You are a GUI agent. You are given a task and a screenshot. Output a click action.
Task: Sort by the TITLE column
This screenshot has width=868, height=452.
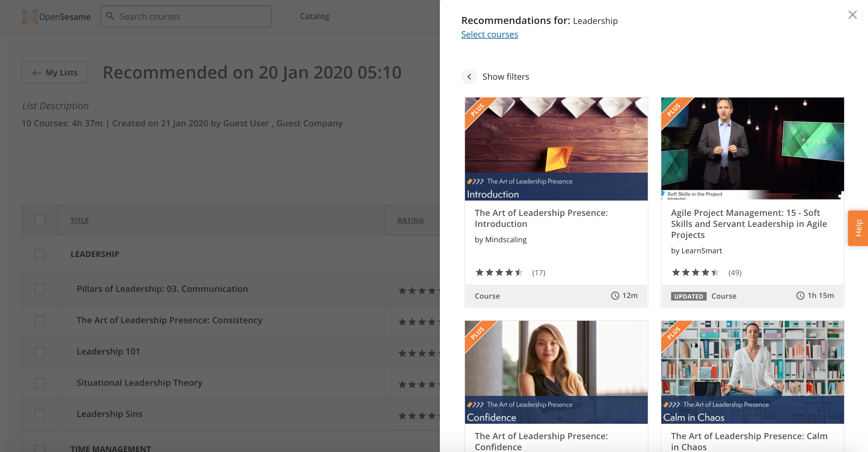79,220
